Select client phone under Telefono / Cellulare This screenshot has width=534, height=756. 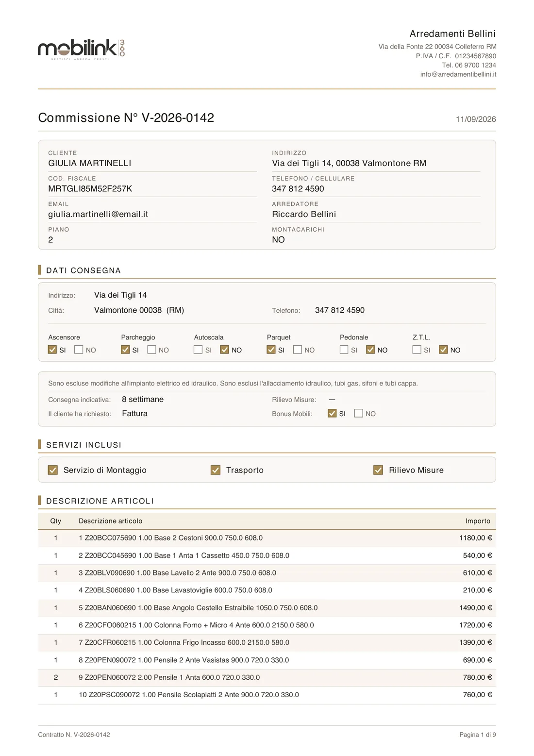(298, 188)
